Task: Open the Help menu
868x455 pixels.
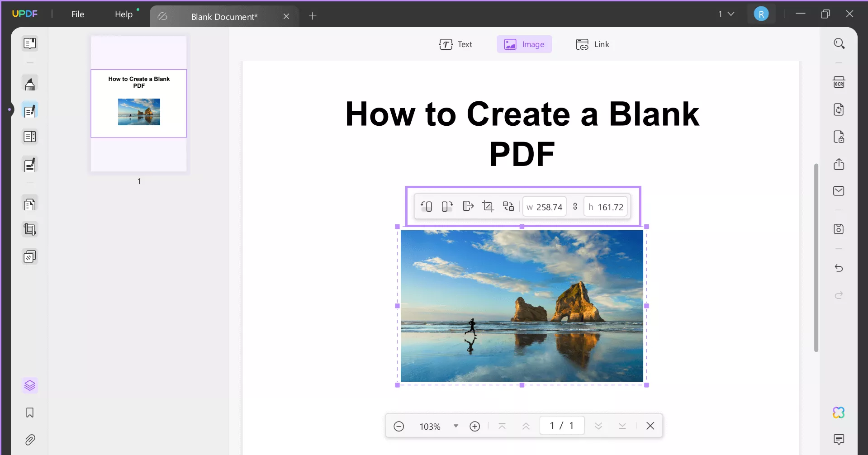Action: 123,14
